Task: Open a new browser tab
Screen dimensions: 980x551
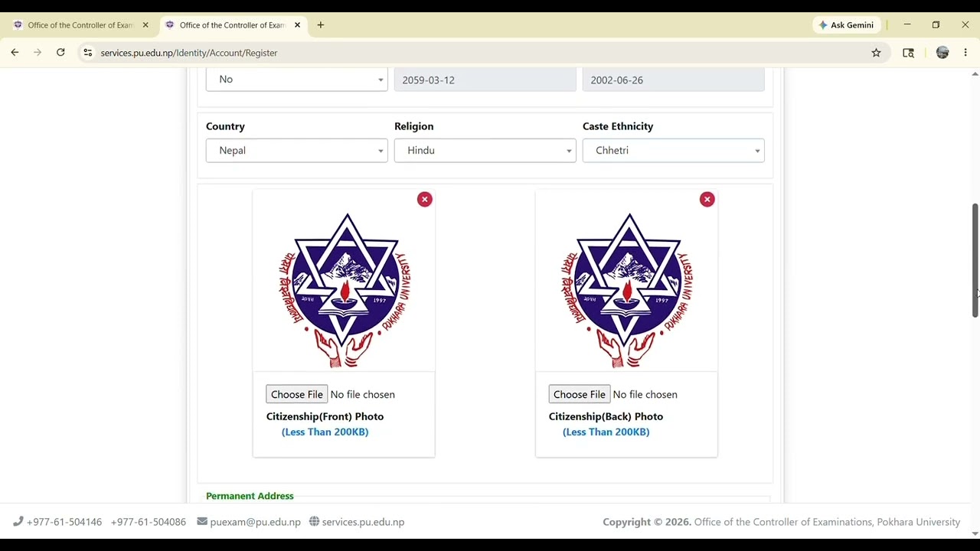Action: tap(321, 25)
